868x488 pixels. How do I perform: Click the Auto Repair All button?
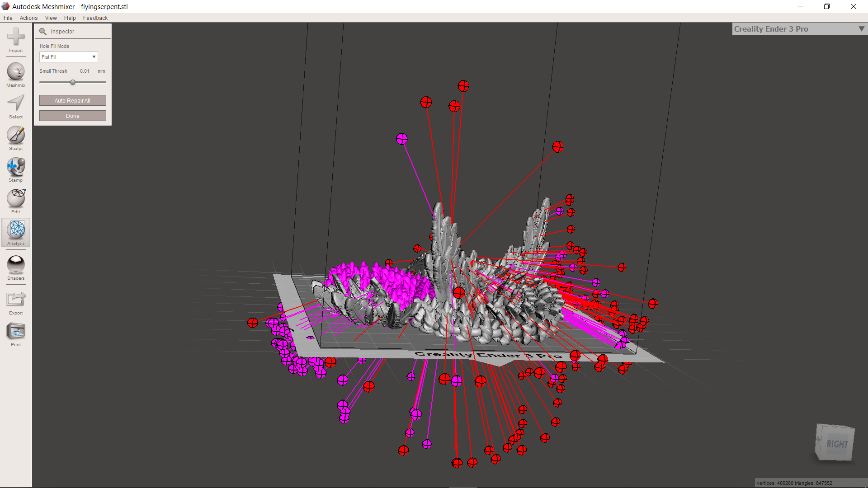pos(72,100)
